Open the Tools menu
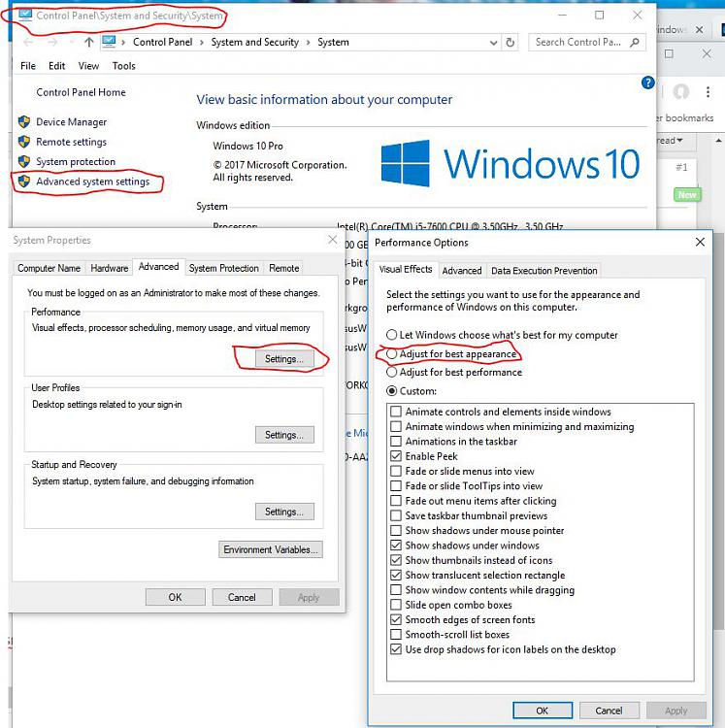 tap(123, 66)
